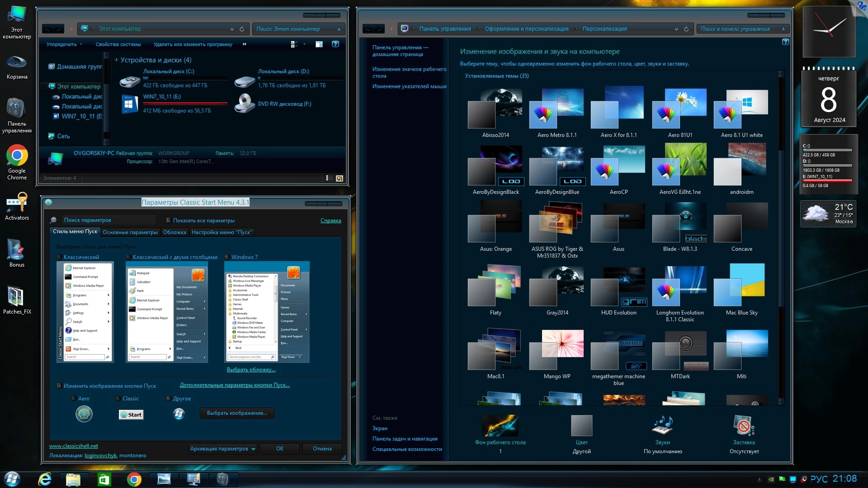Collapse the 'Устройства и диски' group

pos(116,60)
